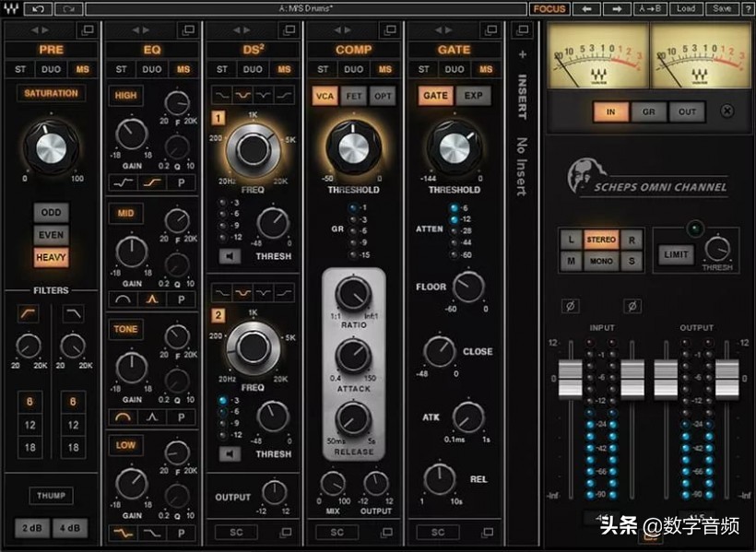Expand the EQ module window icon
Viewport: 756px width, 552px height.
point(188,29)
